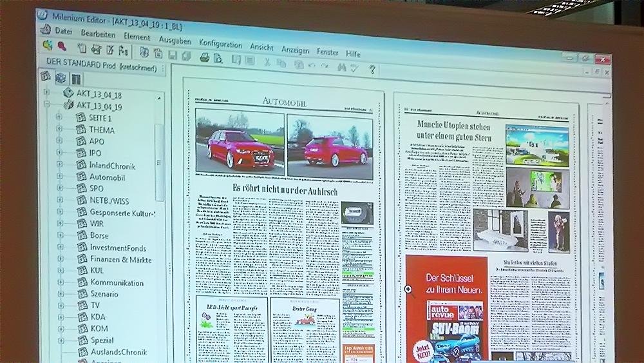Click the floppy disk save icon
The height and width of the screenshot is (363, 644).
tap(173, 55)
